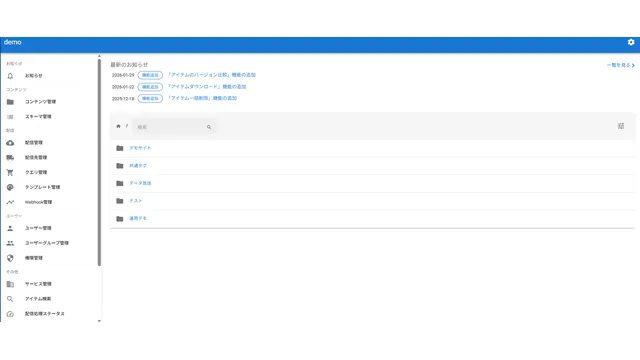
Task: Open the 共通タグ folder link
Action: click(x=138, y=166)
